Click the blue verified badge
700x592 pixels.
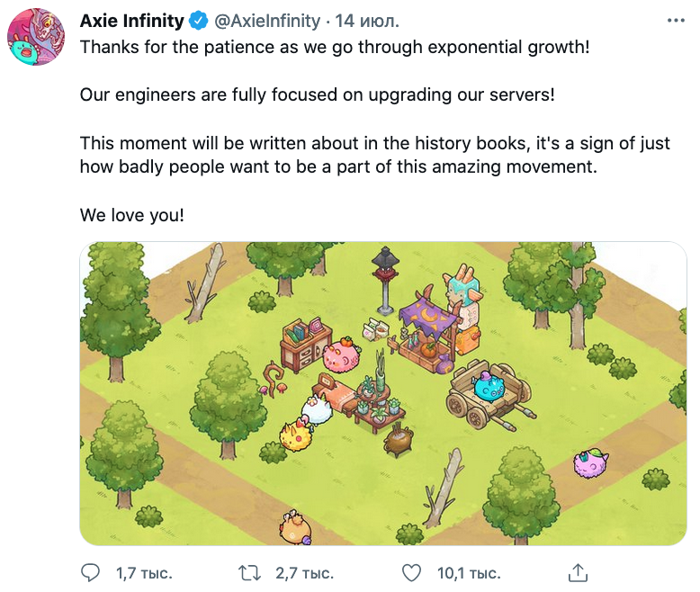pyautogui.click(x=199, y=21)
